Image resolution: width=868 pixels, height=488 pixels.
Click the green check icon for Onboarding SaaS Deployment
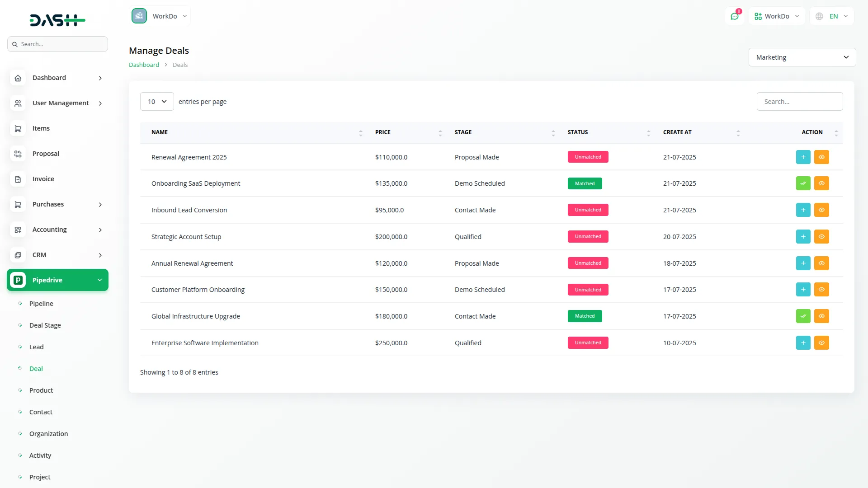(803, 183)
